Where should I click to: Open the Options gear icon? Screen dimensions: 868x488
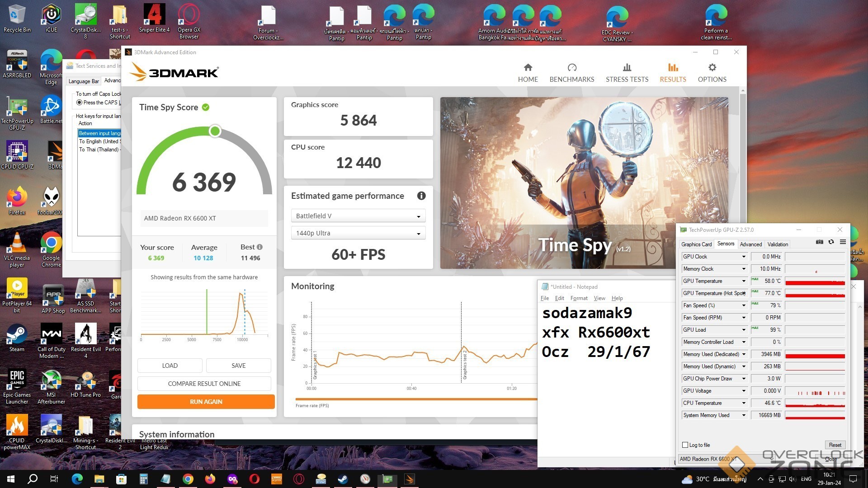coord(712,68)
